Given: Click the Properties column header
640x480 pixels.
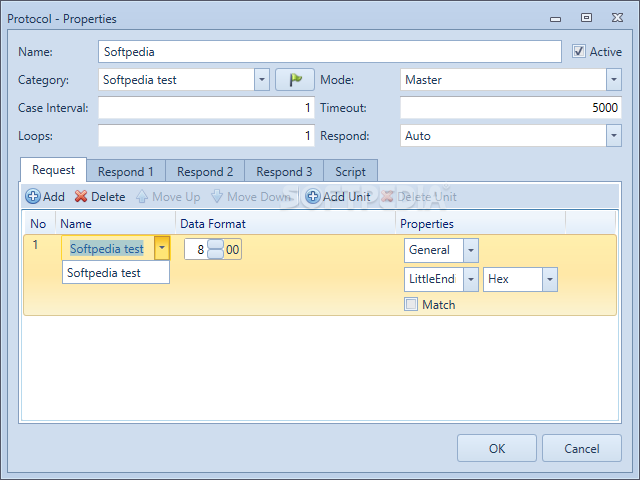Looking at the screenshot, I should click(x=480, y=223).
